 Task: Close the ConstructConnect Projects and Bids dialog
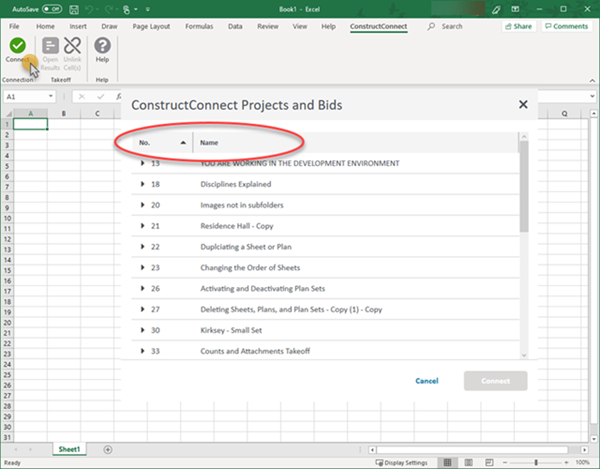coord(523,104)
